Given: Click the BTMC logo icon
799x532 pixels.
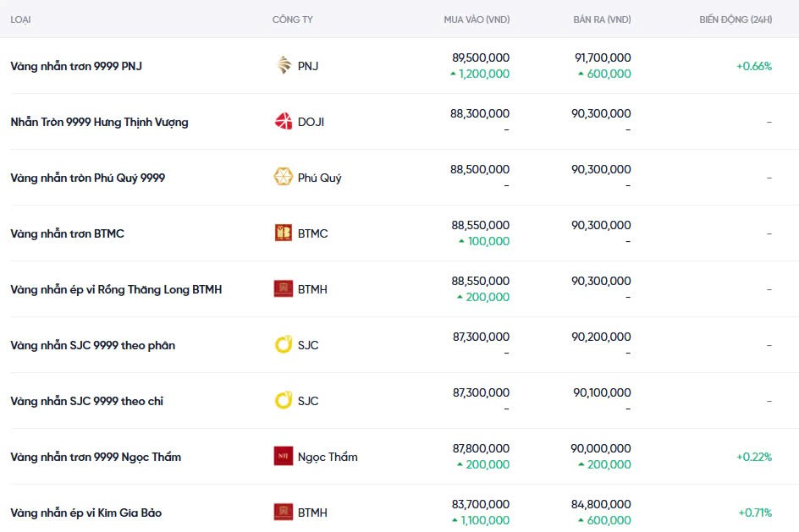Looking at the screenshot, I should (x=284, y=233).
